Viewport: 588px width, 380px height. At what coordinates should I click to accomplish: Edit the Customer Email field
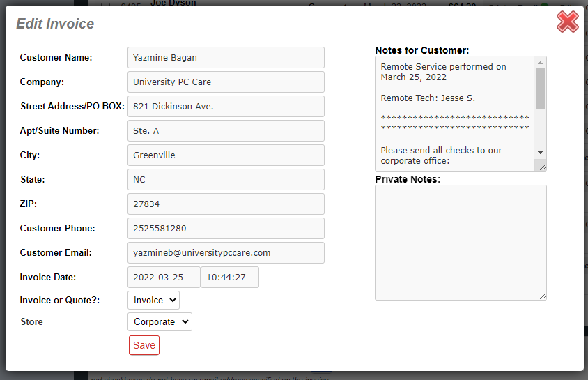coord(226,253)
